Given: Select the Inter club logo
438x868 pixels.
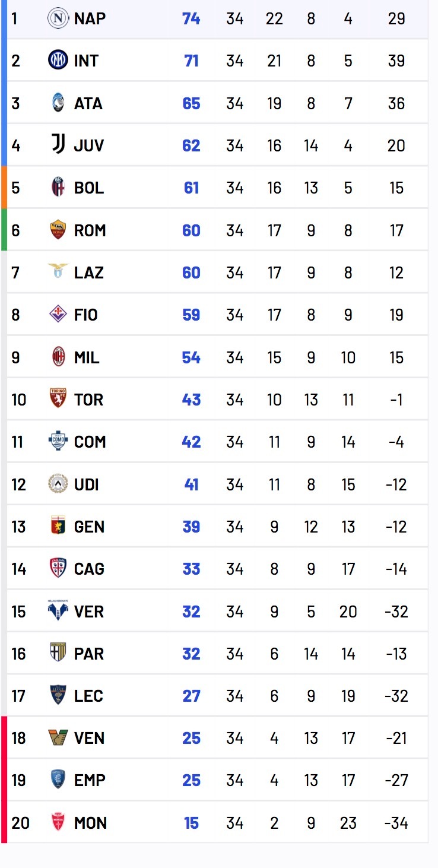Looking at the screenshot, I should pyautogui.click(x=58, y=61).
